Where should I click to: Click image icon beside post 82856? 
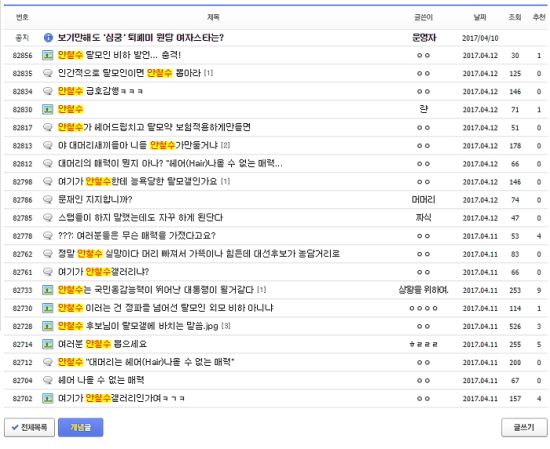click(x=48, y=55)
